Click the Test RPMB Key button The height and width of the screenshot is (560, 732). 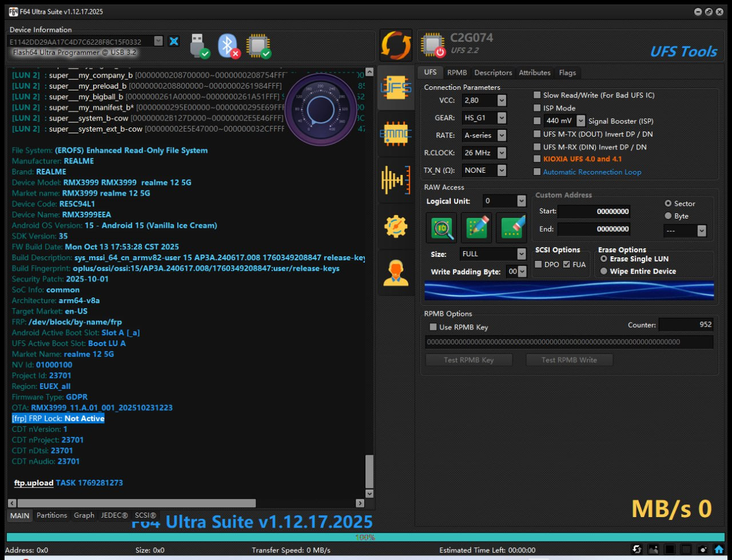pos(469,360)
